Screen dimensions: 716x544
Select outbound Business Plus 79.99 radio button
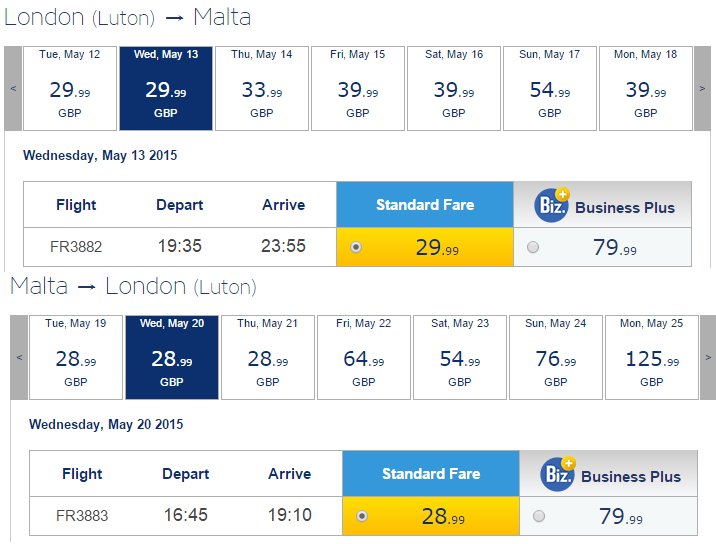click(533, 247)
